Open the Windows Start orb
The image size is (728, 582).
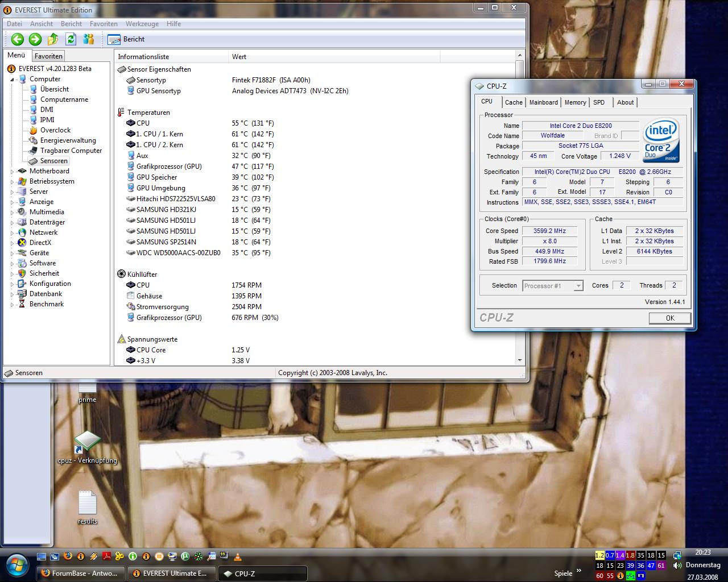tap(16, 564)
